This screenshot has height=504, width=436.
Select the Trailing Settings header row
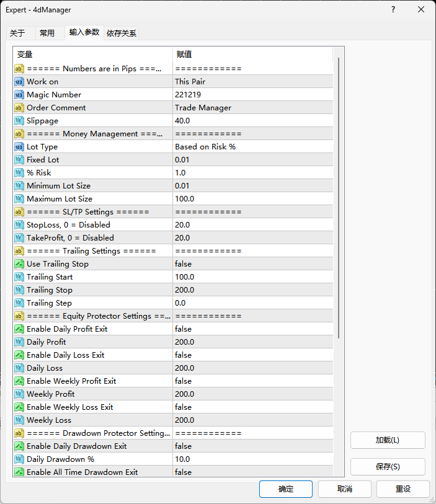173,251
